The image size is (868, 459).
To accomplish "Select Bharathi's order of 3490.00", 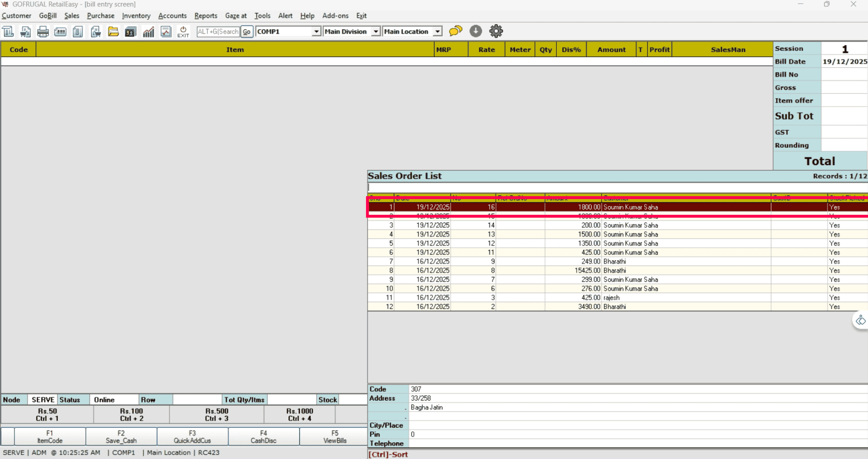I will [x=618, y=306].
